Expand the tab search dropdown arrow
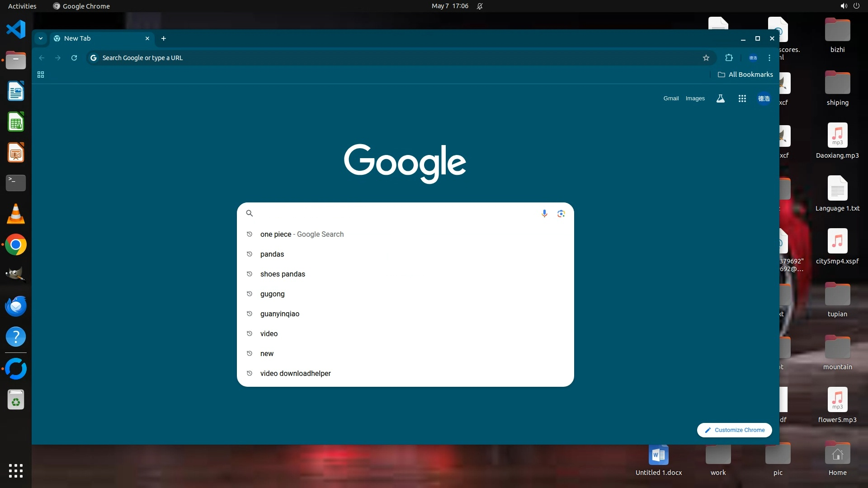This screenshot has height=488, width=868. click(41, 38)
